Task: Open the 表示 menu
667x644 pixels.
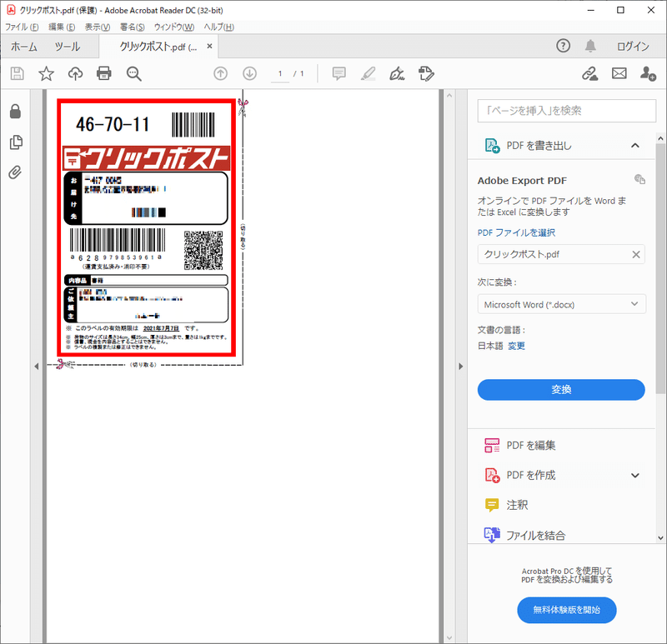Action: [x=98, y=27]
